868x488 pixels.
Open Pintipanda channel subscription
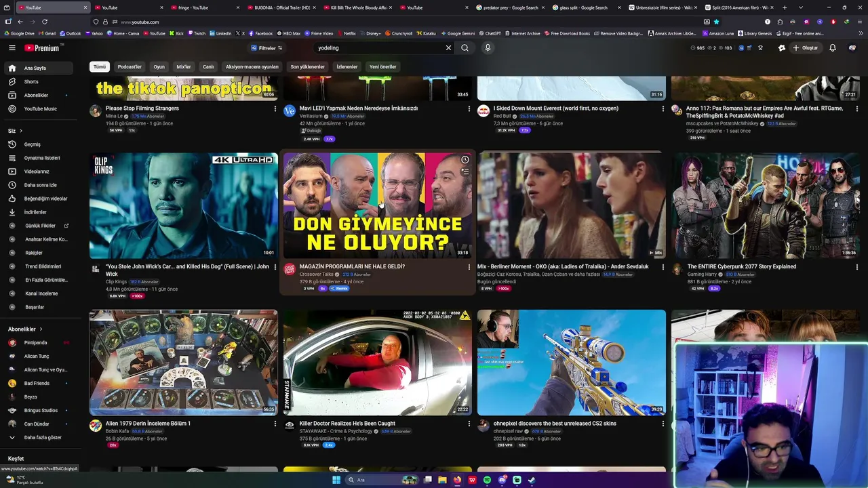(39, 343)
